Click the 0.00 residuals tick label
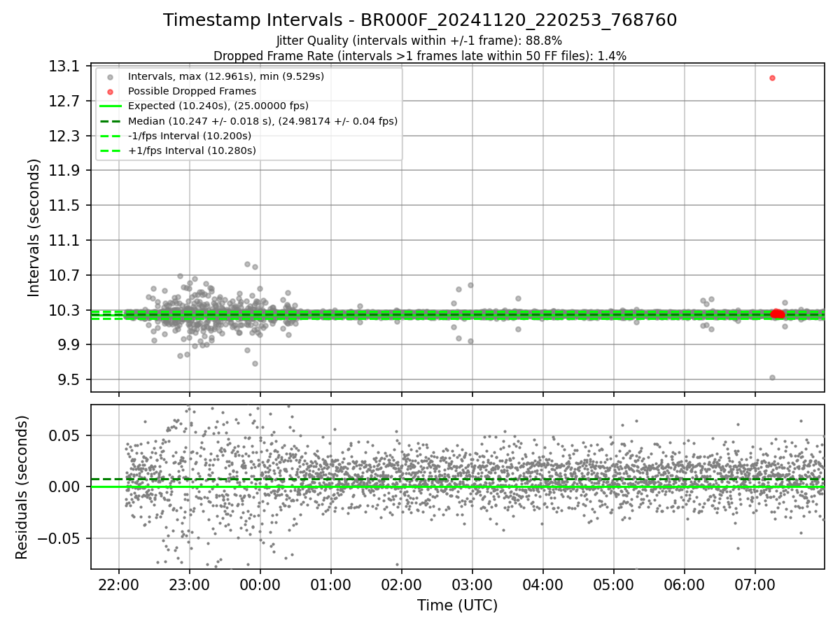The width and height of the screenshot is (840, 630). click(65, 486)
